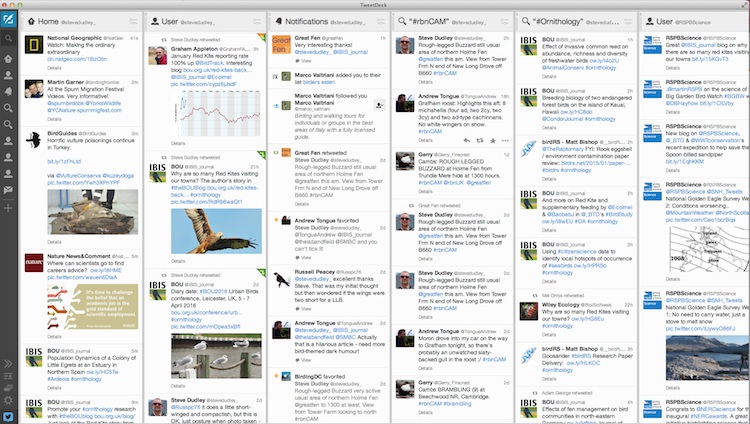Open Red Kite reporting rate chart image
Viewport: 750px width, 424px height.
(216, 113)
